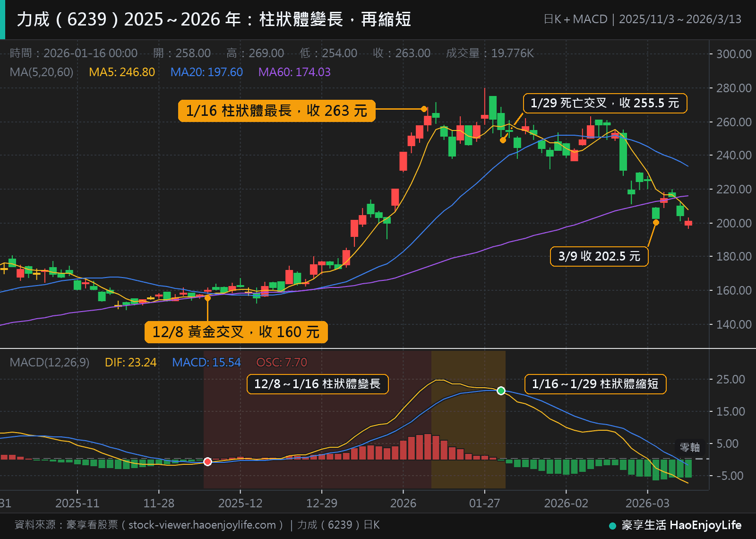
Task: Click the MA20: 197.60 legend value
Action: point(206,72)
